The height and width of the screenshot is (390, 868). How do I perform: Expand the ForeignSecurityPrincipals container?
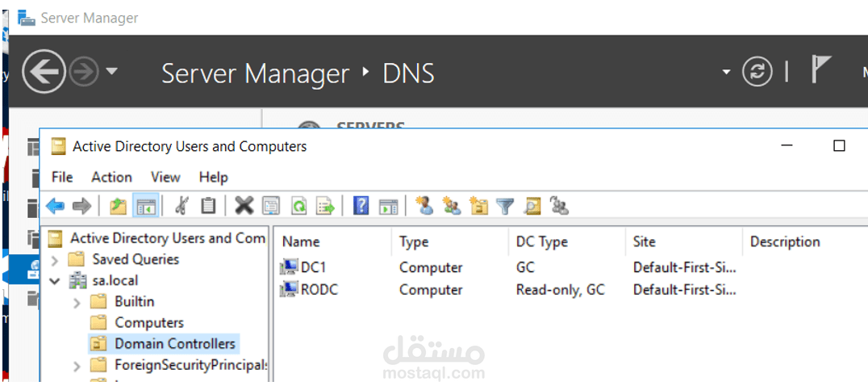(77, 366)
